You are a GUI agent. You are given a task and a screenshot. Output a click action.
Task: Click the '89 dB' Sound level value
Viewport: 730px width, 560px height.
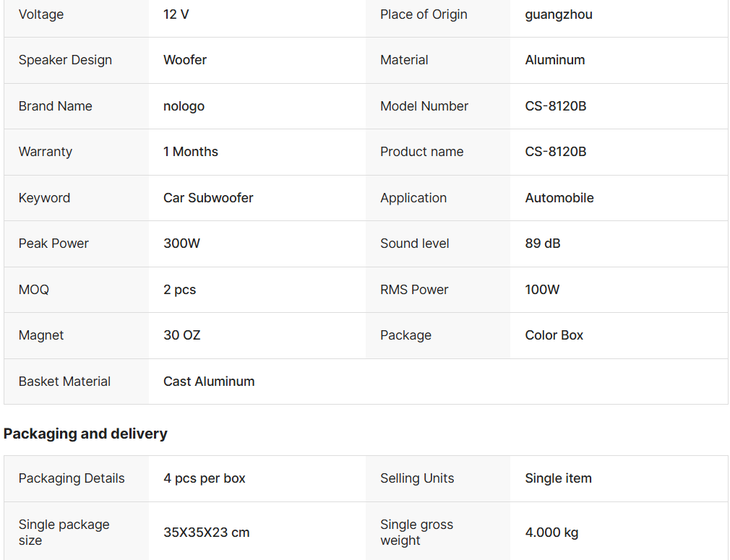click(543, 244)
